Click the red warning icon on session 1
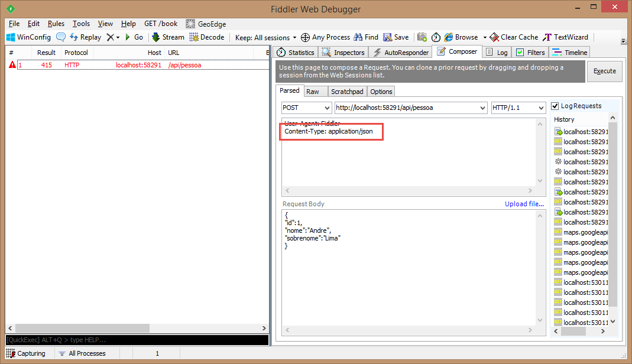 12,65
